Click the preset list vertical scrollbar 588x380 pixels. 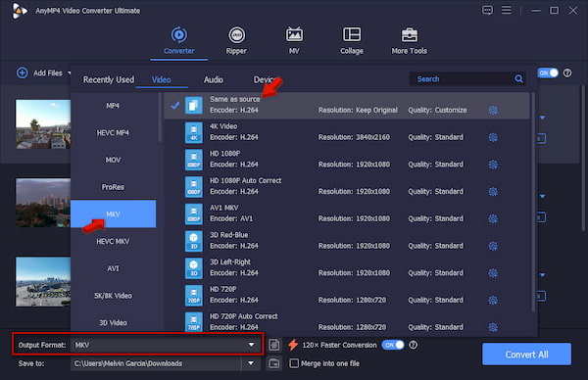[x=533, y=203]
